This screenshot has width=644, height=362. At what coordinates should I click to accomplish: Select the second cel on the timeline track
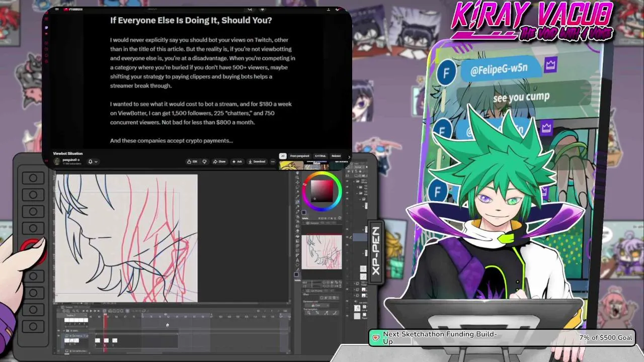point(105,340)
